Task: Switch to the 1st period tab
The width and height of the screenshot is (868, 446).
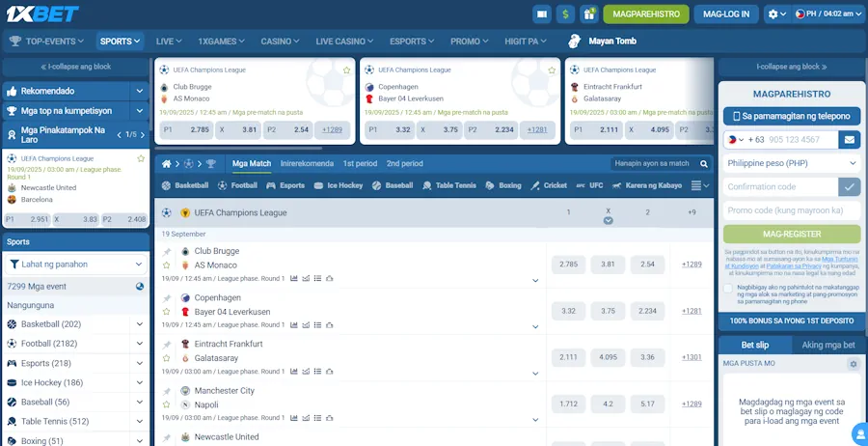Action: tap(360, 163)
